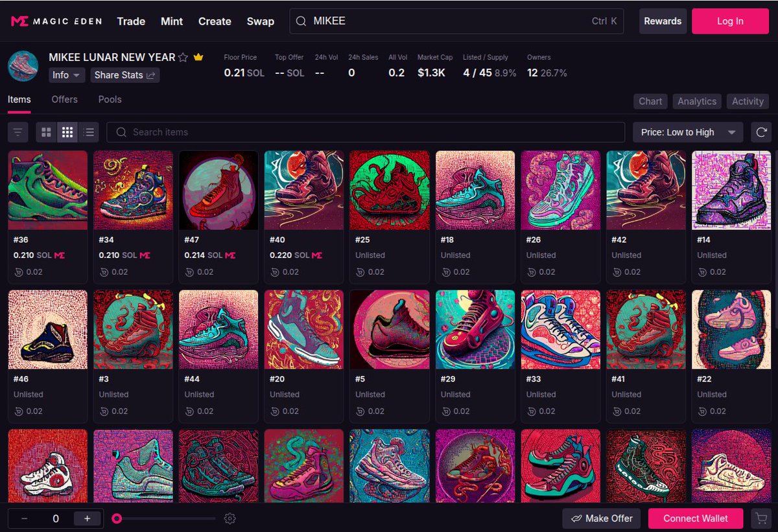Click the Floor Price 0.21 SOL stat
This screenshot has height=532, width=778.
(x=244, y=67)
